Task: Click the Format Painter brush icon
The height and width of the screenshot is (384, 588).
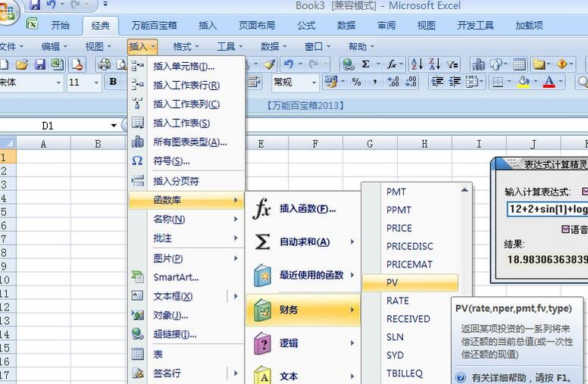Action: [269, 64]
